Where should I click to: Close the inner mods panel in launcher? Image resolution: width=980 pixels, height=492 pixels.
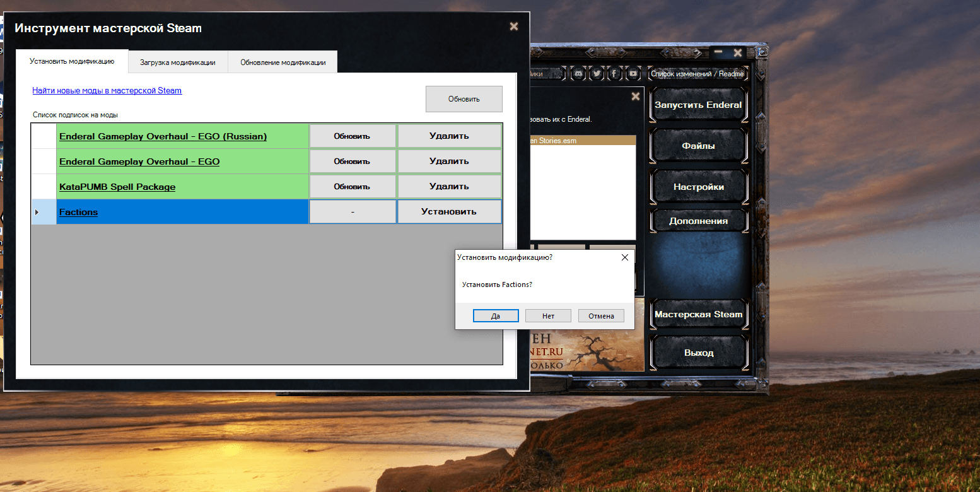635,97
